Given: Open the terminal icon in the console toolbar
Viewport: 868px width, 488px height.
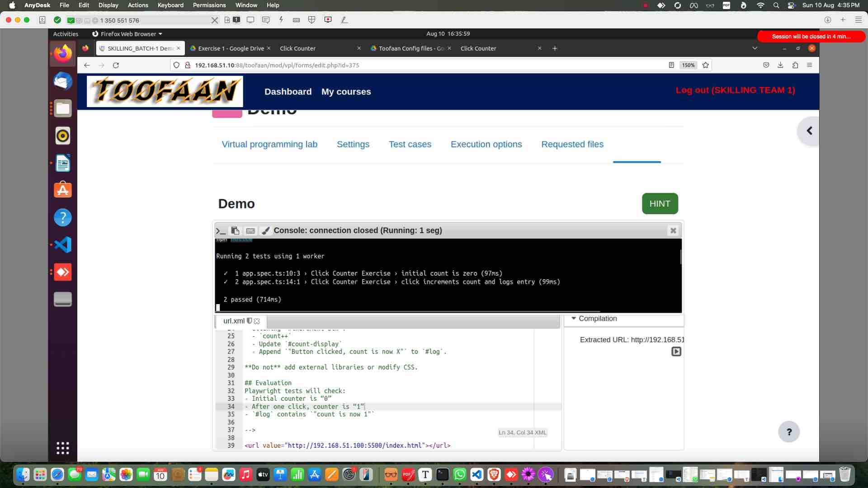Looking at the screenshot, I should click(221, 231).
